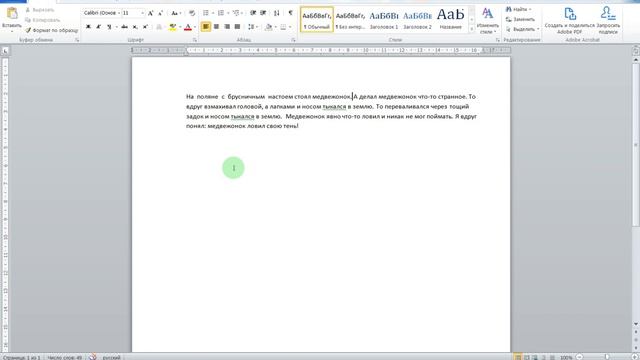Click the spelling check status icon
This screenshot has height=360, width=640.
click(93, 357)
